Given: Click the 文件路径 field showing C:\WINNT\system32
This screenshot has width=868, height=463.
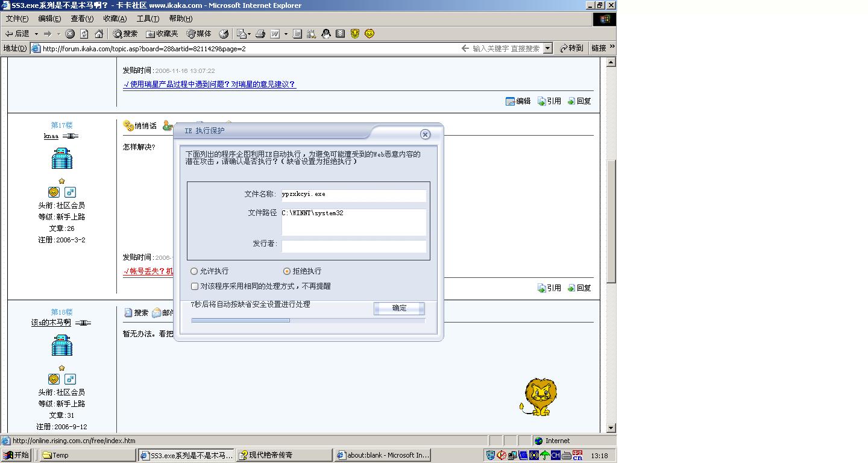Looking at the screenshot, I should point(354,222).
